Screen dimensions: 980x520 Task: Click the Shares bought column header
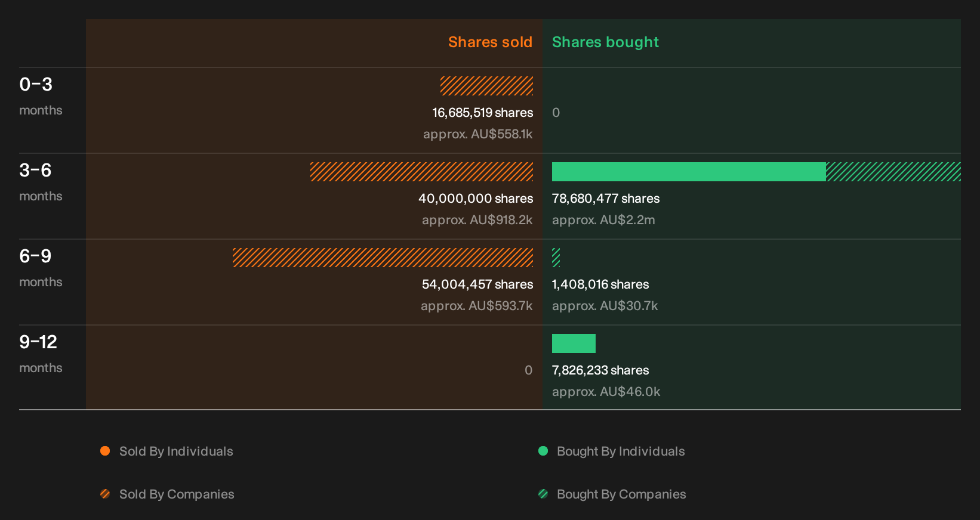tap(605, 42)
